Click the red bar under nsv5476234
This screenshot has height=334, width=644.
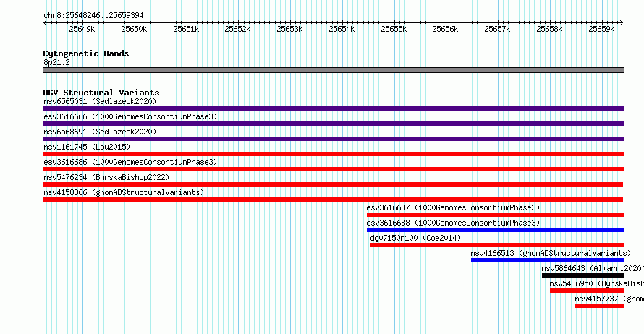tap(333, 184)
